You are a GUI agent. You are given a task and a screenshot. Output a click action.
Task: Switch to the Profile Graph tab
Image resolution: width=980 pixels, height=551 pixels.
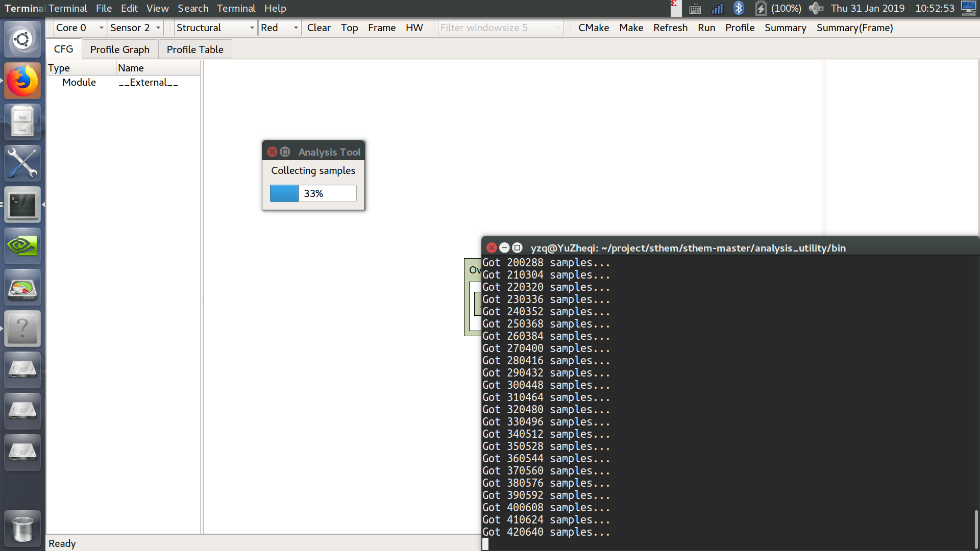click(120, 49)
